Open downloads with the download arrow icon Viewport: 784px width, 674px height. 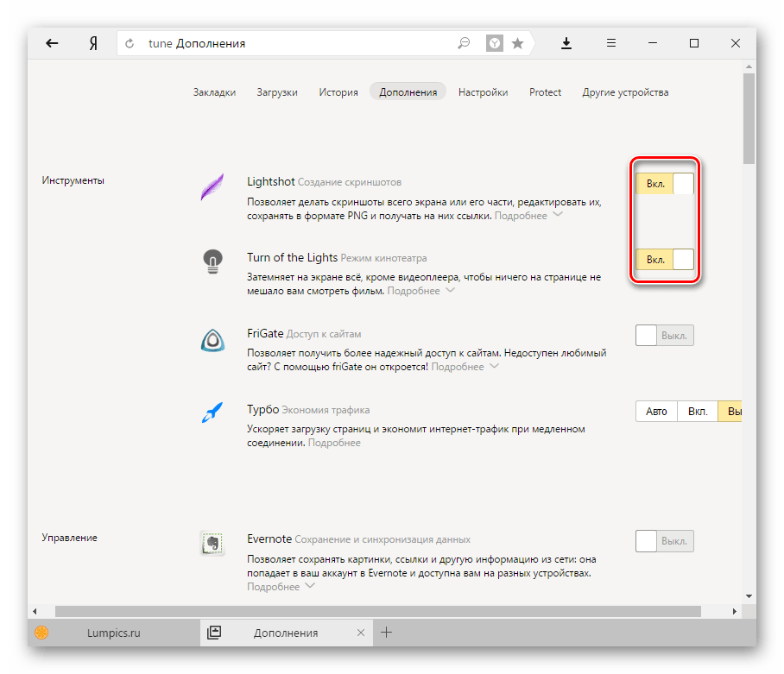point(567,43)
